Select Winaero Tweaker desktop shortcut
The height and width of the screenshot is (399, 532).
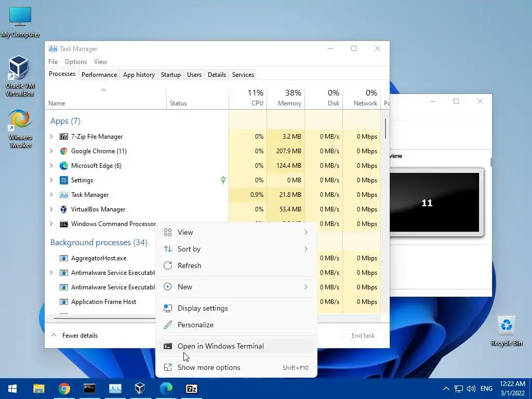pos(20,129)
